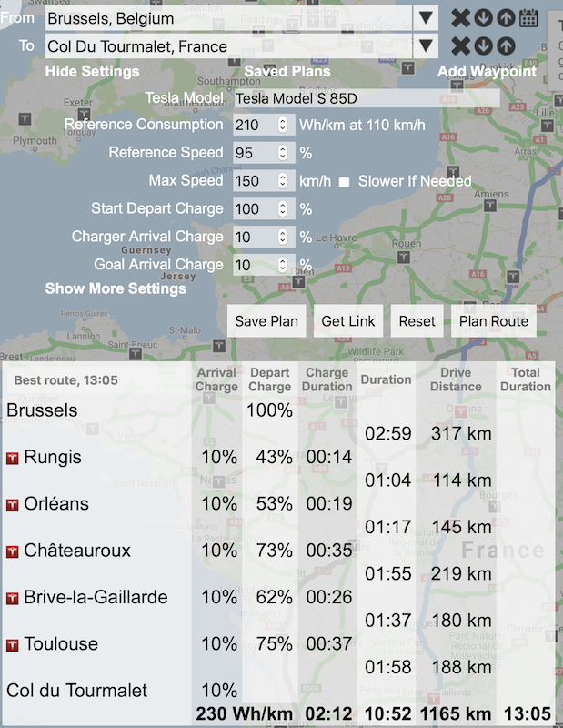Adjust Reference Speed stepper arrows
This screenshot has height=728, width=563.
pyautogui.click(x=283, y=153)
